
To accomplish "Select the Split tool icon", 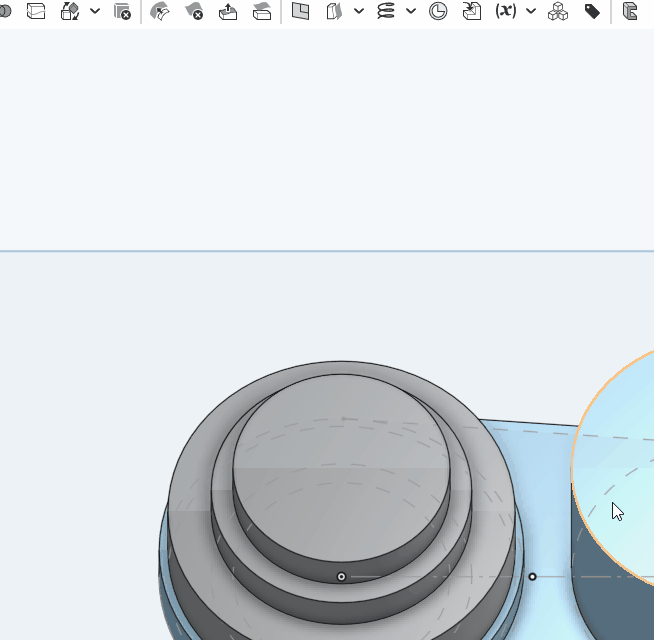I will tap(36, 12).
